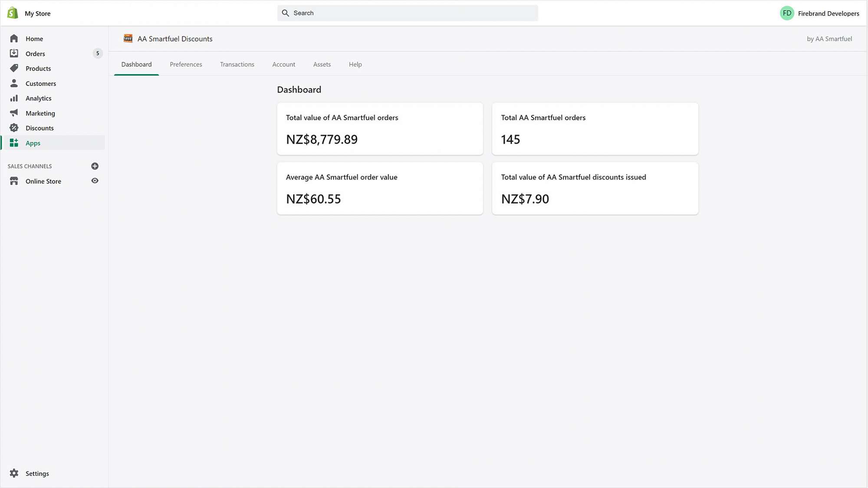
Task: Click the Online Store sidebar link
Action: pyautogui.click(x=43, y=181)
